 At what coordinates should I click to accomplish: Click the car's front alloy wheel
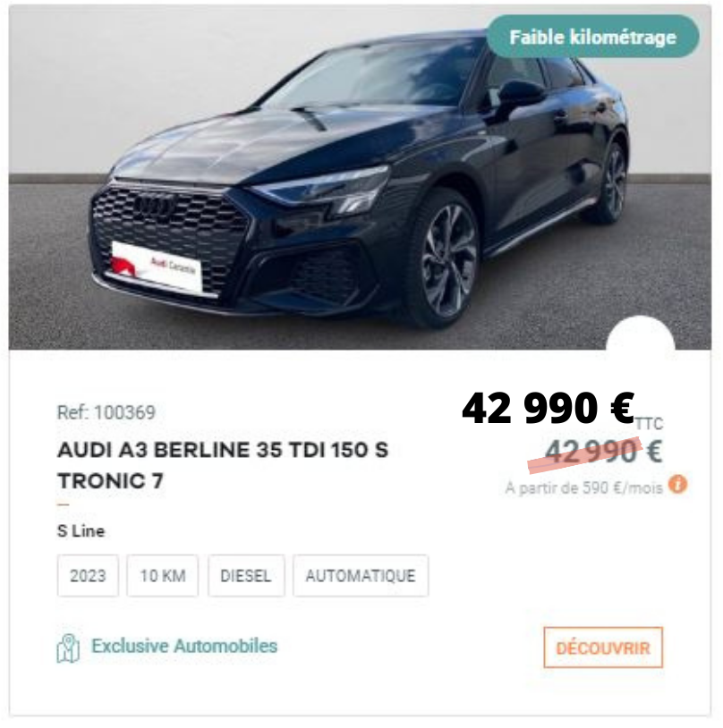pyautogui.click(x=448, y=261)
